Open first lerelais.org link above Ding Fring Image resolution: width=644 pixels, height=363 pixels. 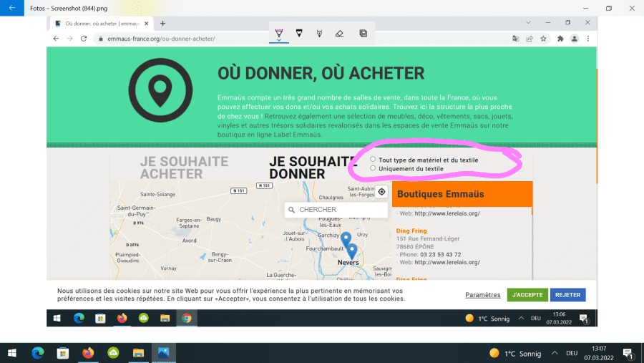pyautogui.click(x=447, y=213)
